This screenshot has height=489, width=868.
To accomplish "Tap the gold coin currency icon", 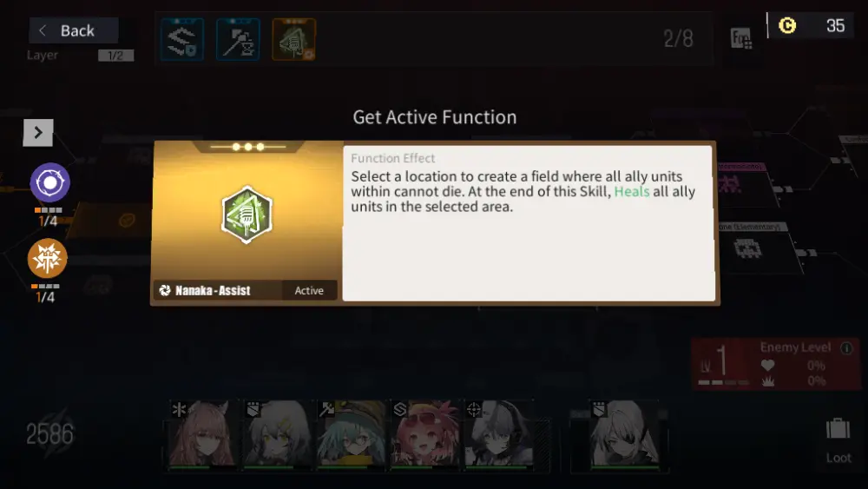I will [787, 25].
